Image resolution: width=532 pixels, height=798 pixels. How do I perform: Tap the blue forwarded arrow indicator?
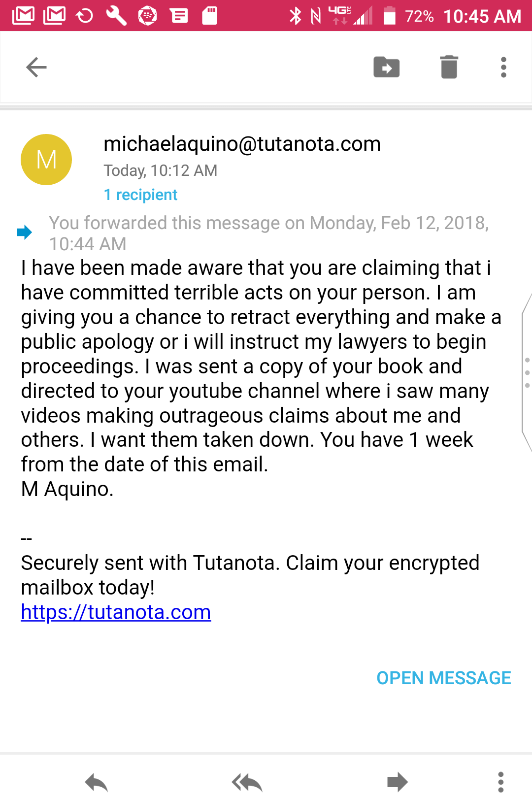(24, 232)
